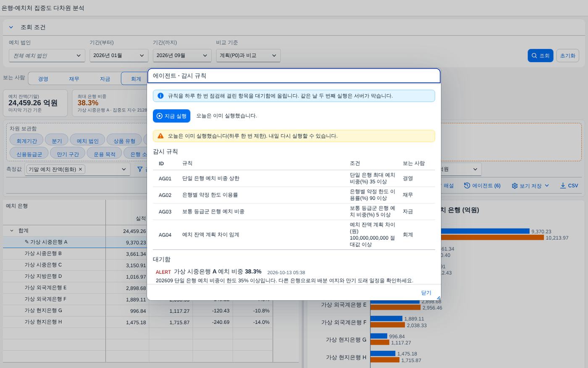
Task: Click the 은행별 약정 한도 이용률 rule row
Action: [294, 195]
